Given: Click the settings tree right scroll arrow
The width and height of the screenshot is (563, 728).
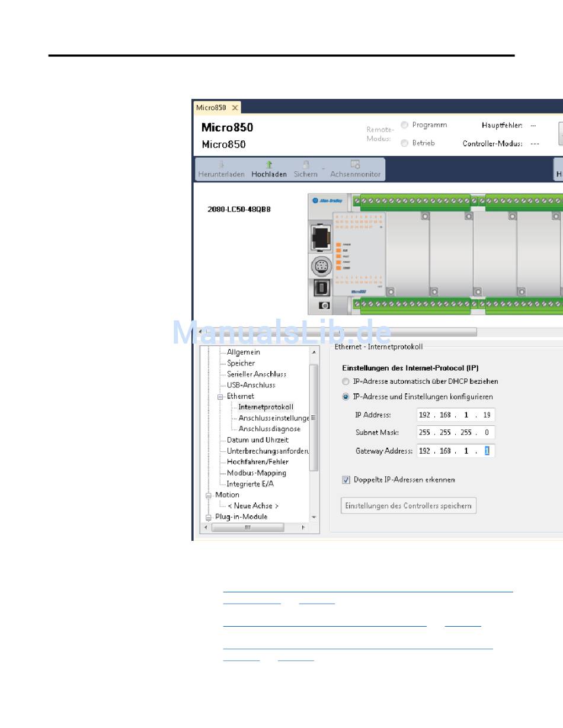Looking at the screenshot, I should (x=303, y=527).
